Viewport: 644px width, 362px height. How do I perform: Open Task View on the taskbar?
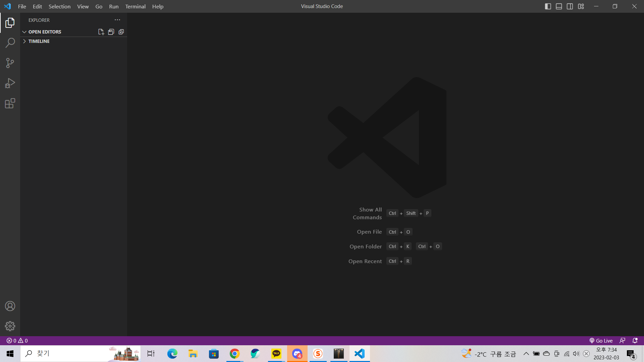pos(151,354)
